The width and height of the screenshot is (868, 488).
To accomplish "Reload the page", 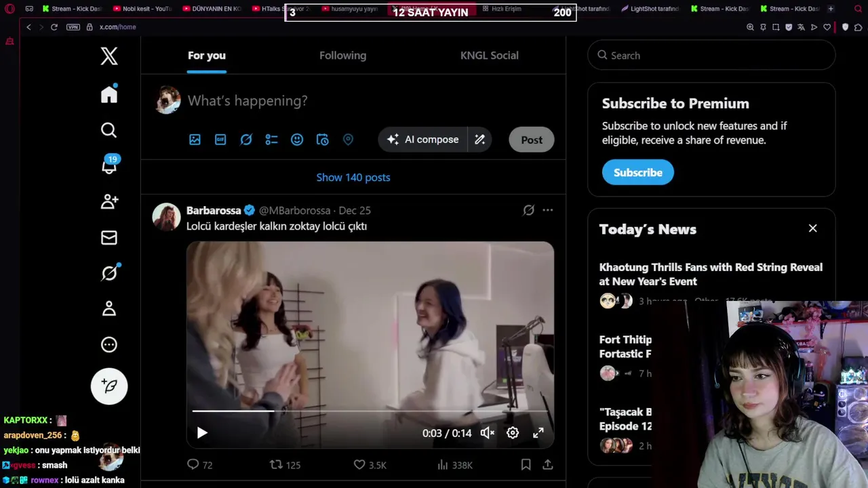I will tap(54, 27).
